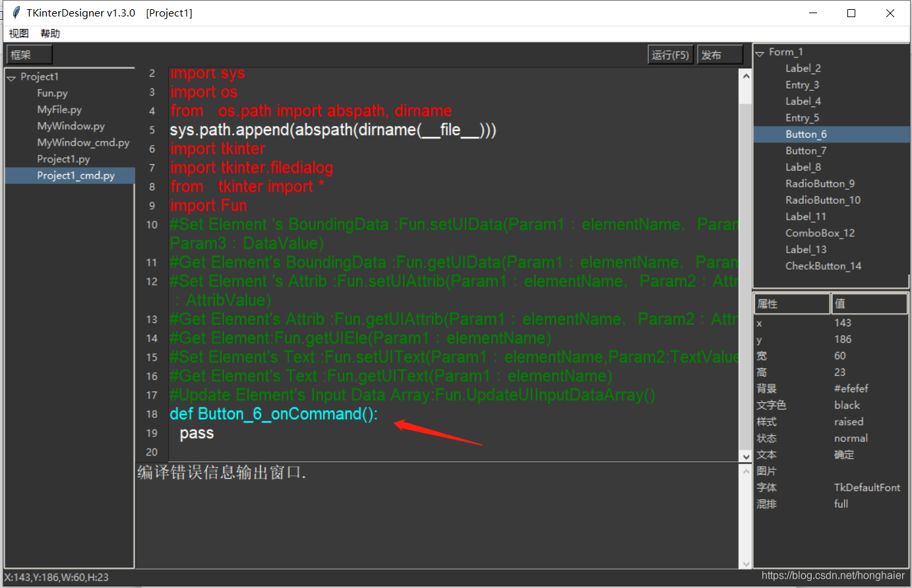
Task: Click the 宽 width value 60
Action: click(x=840, y=356)
